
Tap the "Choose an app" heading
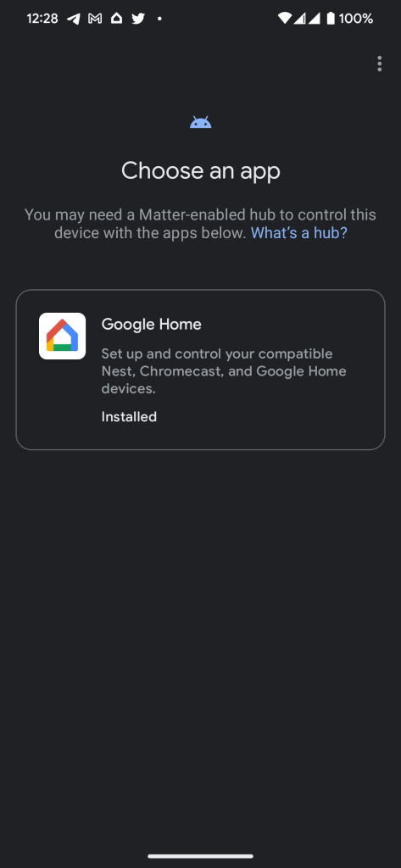(x=200, y=170)
